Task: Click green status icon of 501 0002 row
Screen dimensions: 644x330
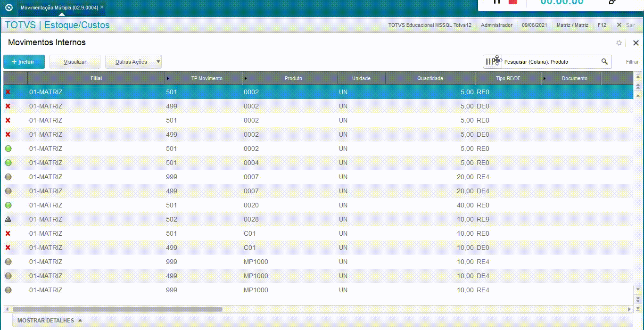Action: click(8, 148)
